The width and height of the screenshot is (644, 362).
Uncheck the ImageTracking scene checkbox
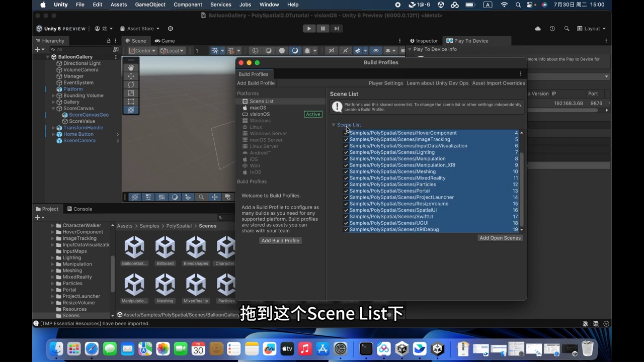click(x=346, y=140)
